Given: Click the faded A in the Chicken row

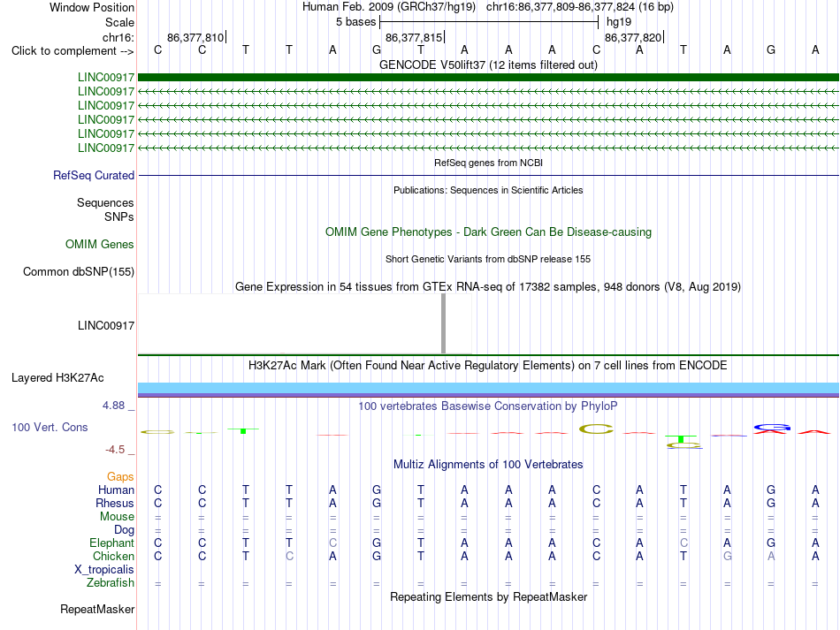Looking at the screenshot, I should point(771,556).
